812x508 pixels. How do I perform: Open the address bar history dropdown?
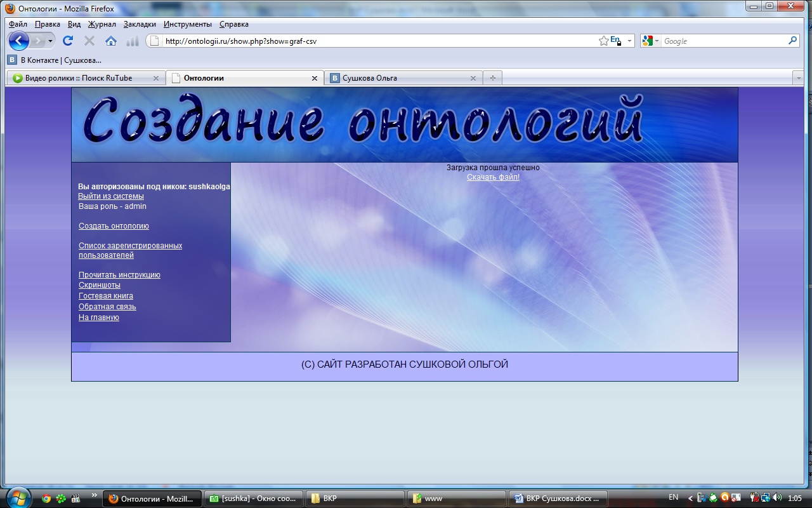[x=629, y=41]
